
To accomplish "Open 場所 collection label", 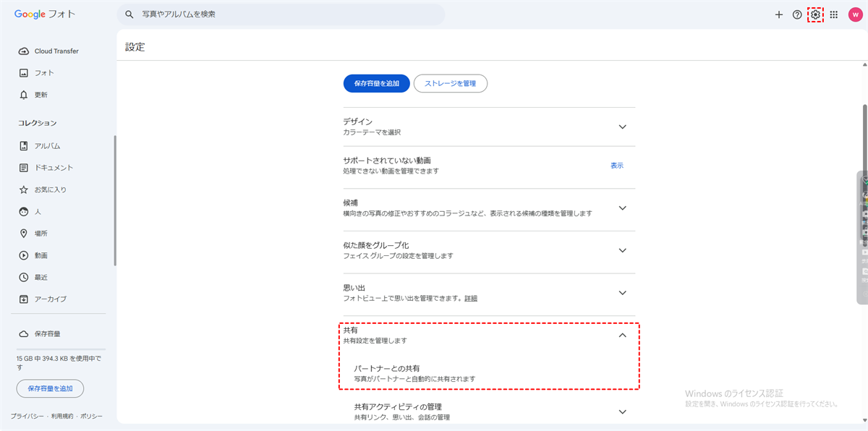I will coord(41,234).
